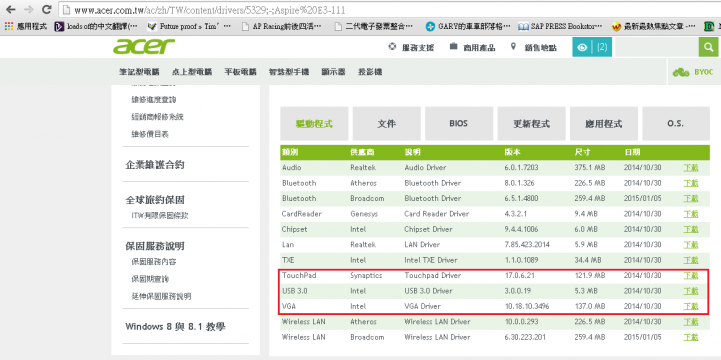Click the browser back arrow
721x360 pixels.
point(10,9)
